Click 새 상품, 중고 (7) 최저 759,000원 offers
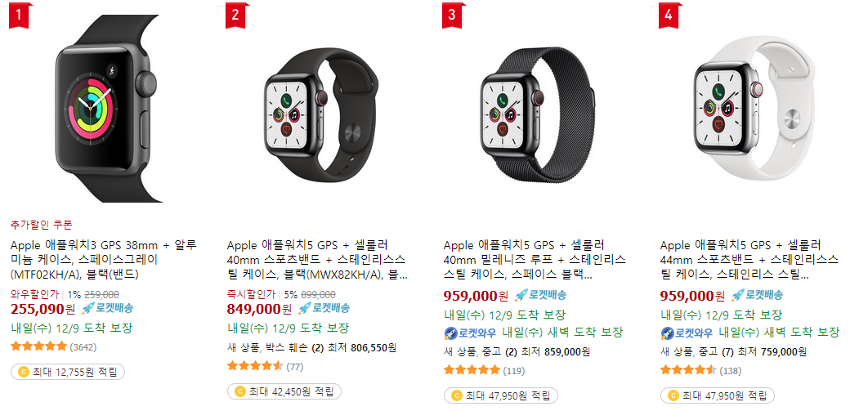Viewport: 868px width, 411px height. (x=733, y=352)
